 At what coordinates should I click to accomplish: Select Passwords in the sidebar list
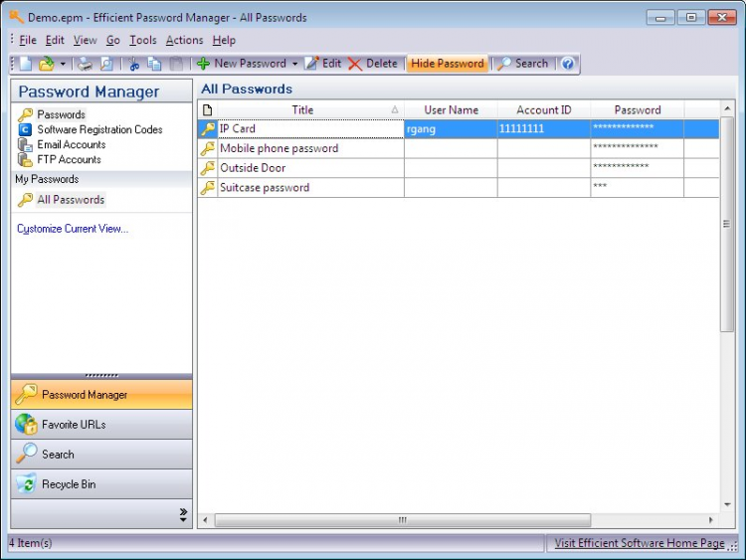pyautogui.click(x=52, y=114)
